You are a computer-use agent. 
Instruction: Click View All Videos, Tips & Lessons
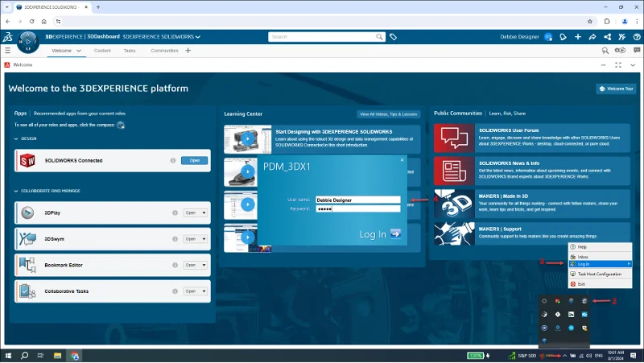pyautogui.click(x=389, y=114)
